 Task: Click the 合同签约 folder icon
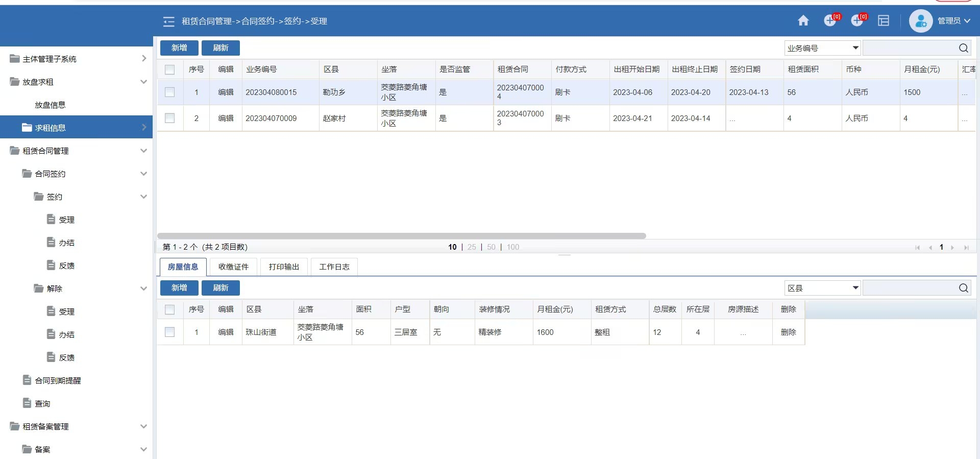tap(27, 174)
